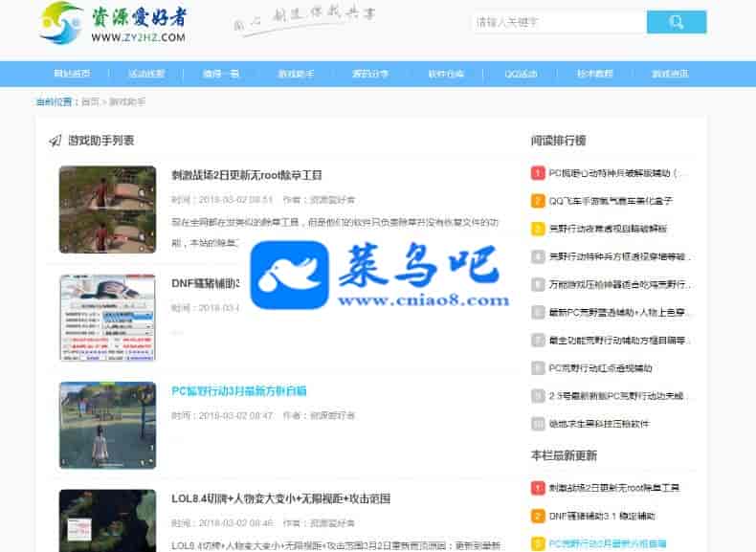Click the orange rank 2 badge in 阅读排行榜
This screenshot has width=756, height=552.
[538, 201]
